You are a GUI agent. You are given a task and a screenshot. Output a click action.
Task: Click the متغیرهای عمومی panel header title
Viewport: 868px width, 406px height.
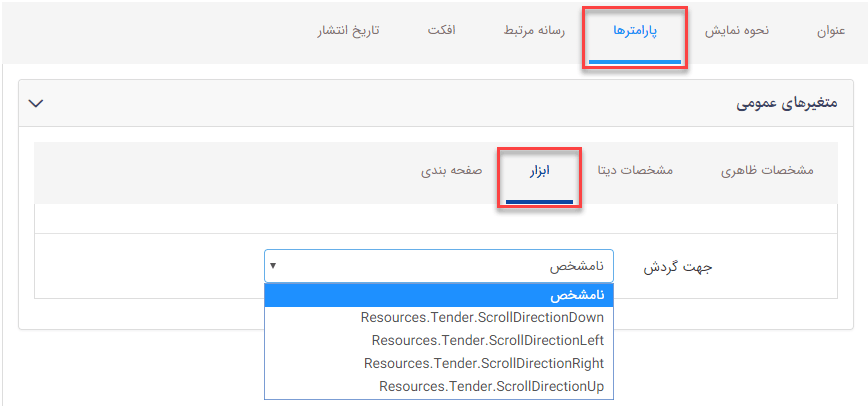pos(786,103)
